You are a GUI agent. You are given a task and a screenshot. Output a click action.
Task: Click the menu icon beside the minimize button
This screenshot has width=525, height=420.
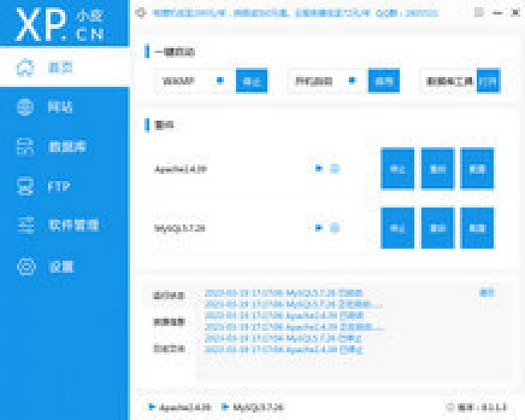click(x=478, y=13)
